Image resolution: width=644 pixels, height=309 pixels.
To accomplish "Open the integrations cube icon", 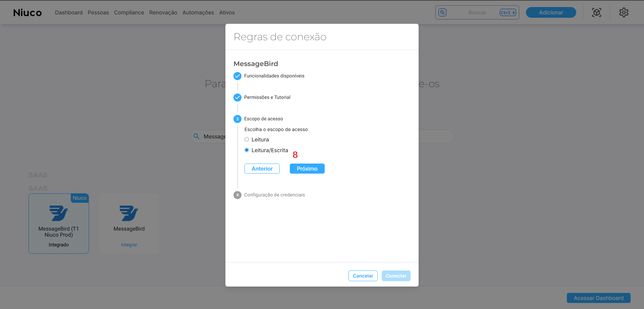I will tap(597, 12).
